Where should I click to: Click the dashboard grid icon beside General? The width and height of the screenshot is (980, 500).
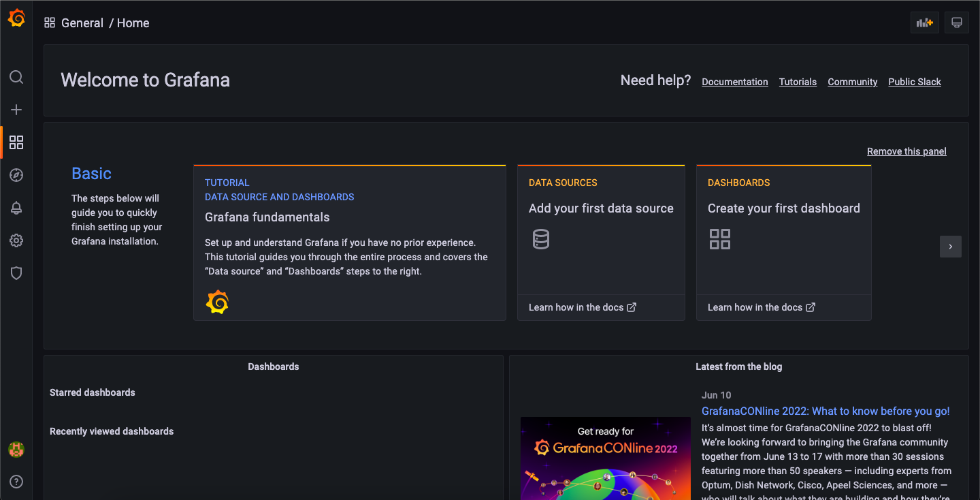[50, 23]
